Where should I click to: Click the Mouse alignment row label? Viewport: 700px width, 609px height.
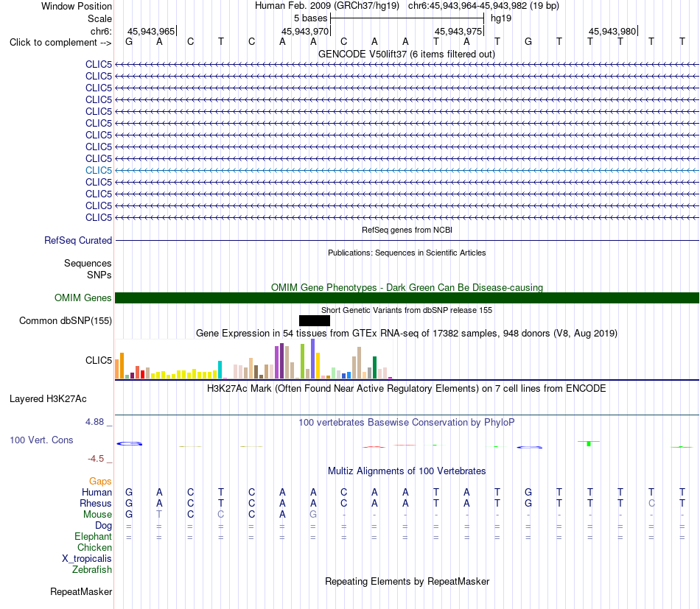pos(97,515)
